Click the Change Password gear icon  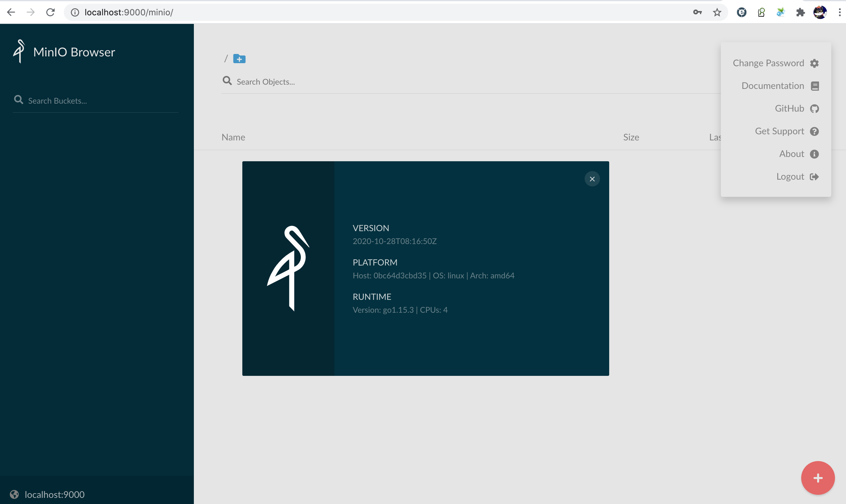click(x=814, y=63)
